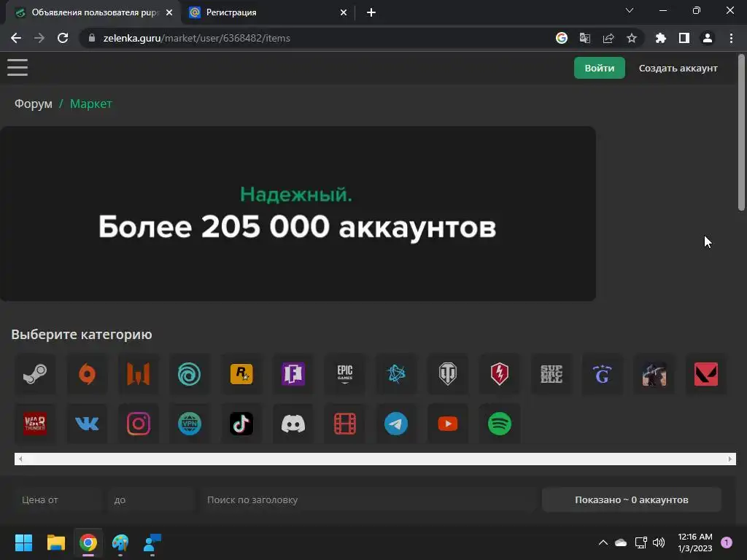Focus the price до input field
Viewport: 747px width, 560px height.
[x=150, y=499]
